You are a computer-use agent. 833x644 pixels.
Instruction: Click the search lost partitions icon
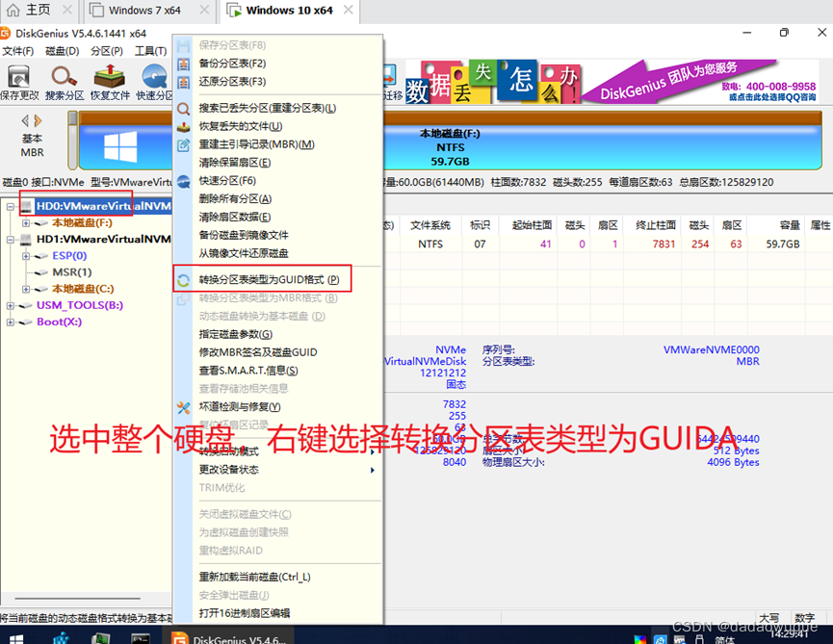click(x=183, y=109)
